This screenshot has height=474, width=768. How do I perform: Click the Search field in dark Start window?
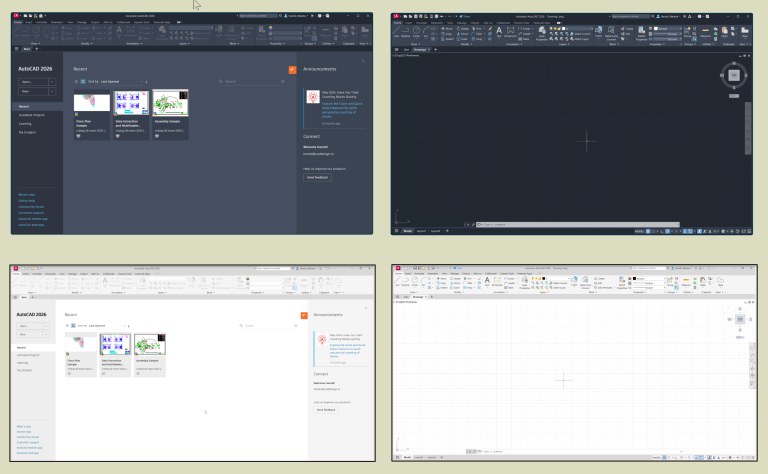point(253,82)
